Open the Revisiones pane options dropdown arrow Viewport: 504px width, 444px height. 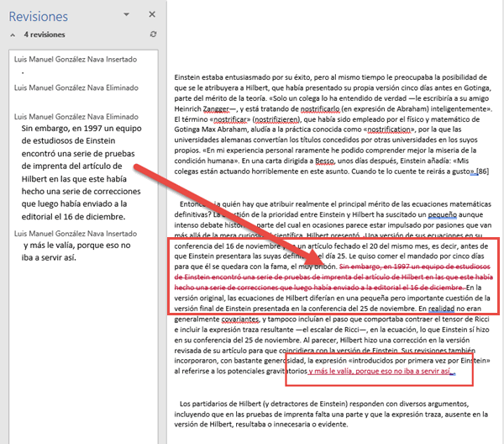coord(126,15)
